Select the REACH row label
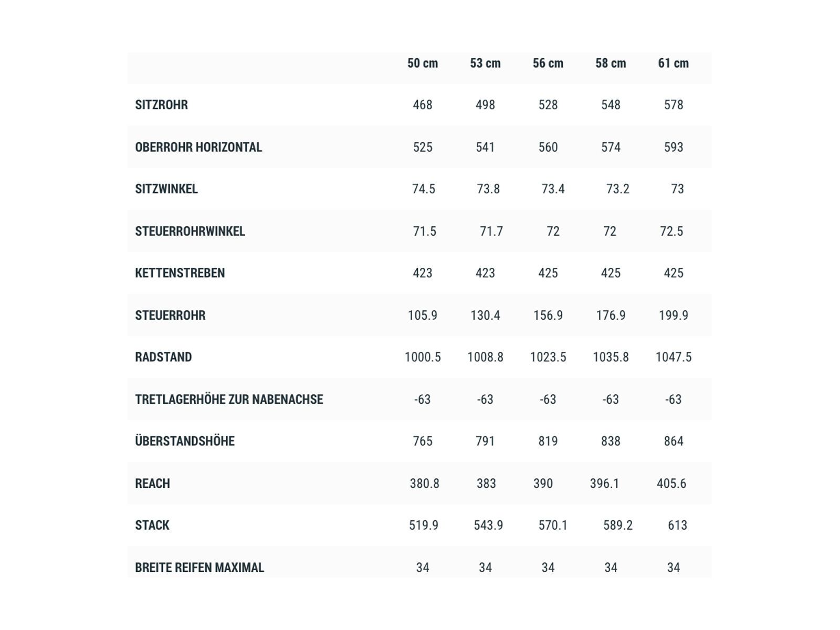This screenshot has height=630, width=840. (x=152, y=483)
